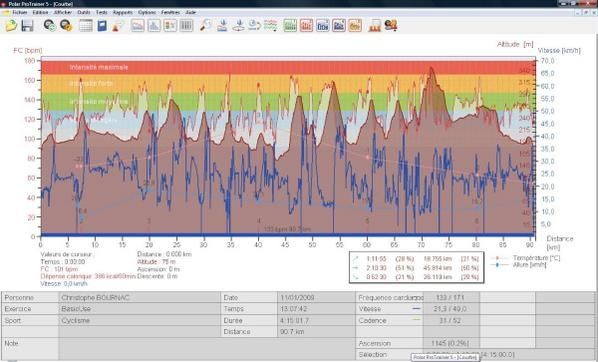
Task: Select the magnifying glass zoom tool
Action: tap(206, 26)
